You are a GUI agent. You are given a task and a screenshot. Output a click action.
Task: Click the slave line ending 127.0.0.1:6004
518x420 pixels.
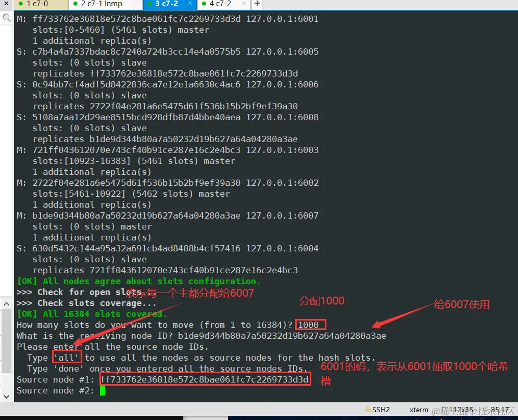(168, 248)
